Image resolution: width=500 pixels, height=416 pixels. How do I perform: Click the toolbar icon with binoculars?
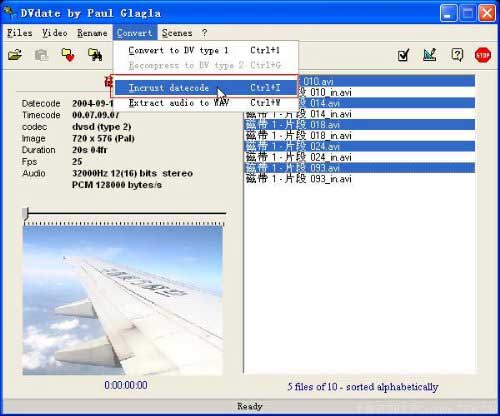coord(95,55)
